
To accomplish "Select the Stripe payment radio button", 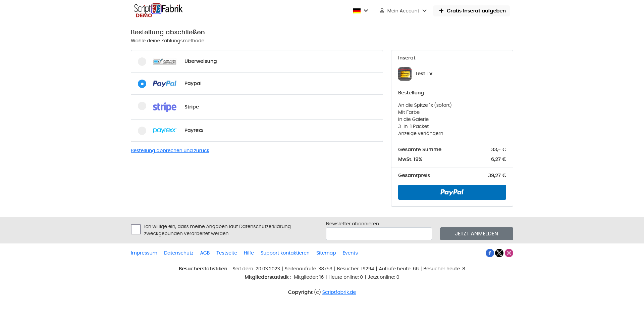I will click(142, 106).
